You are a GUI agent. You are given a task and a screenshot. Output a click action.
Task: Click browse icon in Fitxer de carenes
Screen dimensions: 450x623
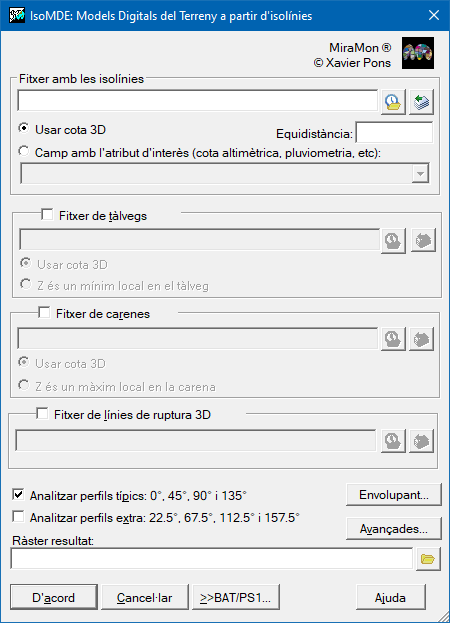click(421, 339)
